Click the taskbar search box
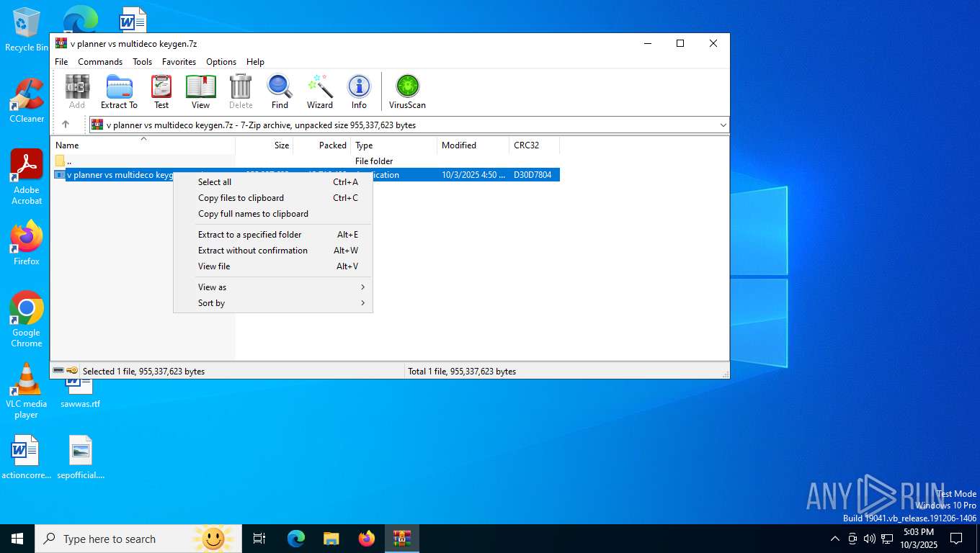Viewport: 980px width, 553px height. tap(138, 539)
